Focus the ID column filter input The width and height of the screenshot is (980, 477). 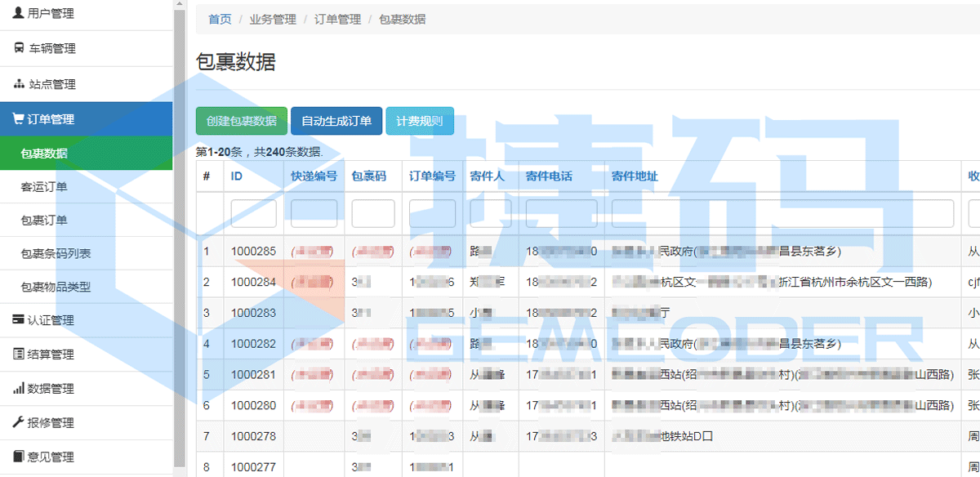(x=253, y=214)
